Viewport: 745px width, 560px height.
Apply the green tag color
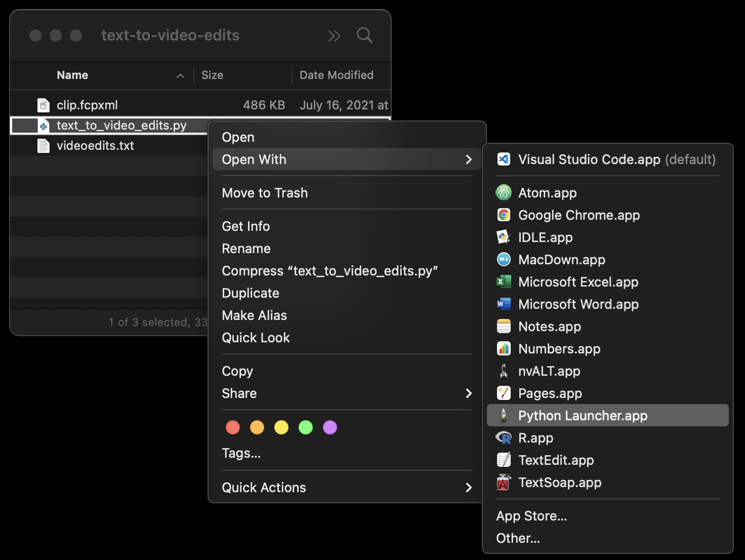click(x=306, y=427)
